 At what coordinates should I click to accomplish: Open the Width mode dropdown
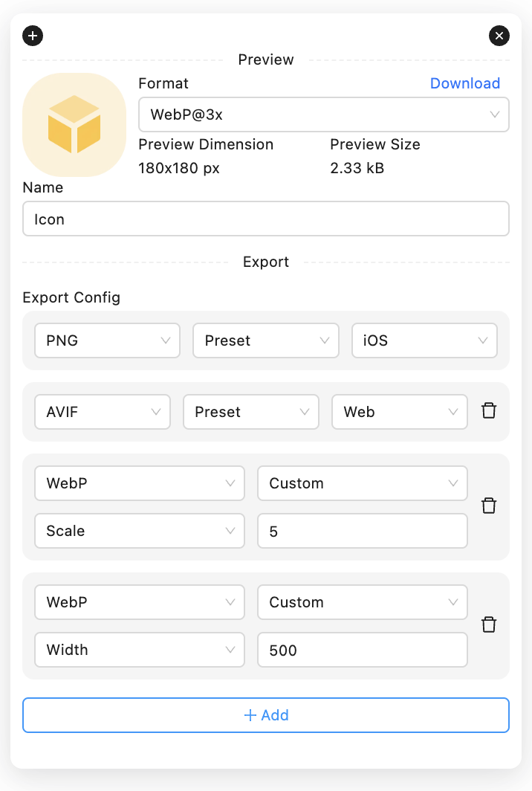140,650
